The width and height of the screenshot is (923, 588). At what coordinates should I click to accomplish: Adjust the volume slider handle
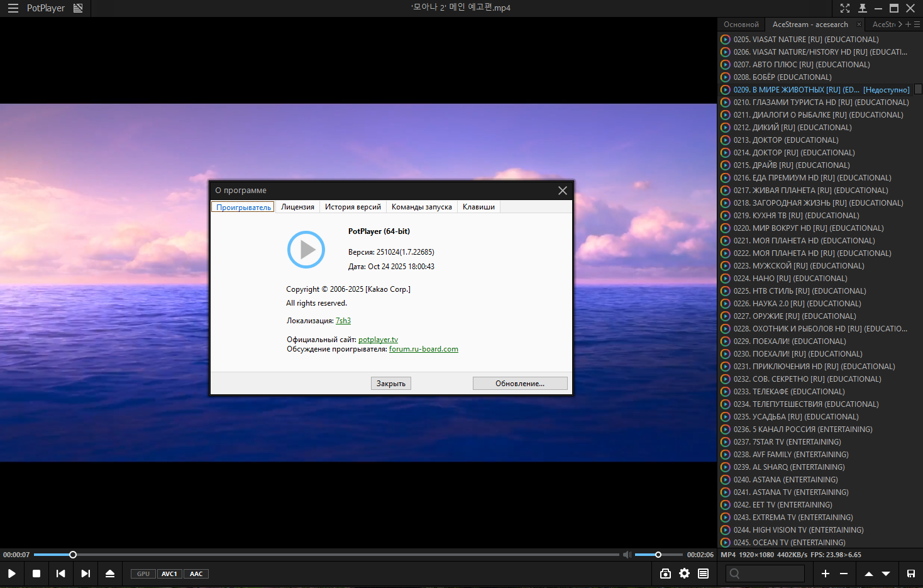point(658,555)
